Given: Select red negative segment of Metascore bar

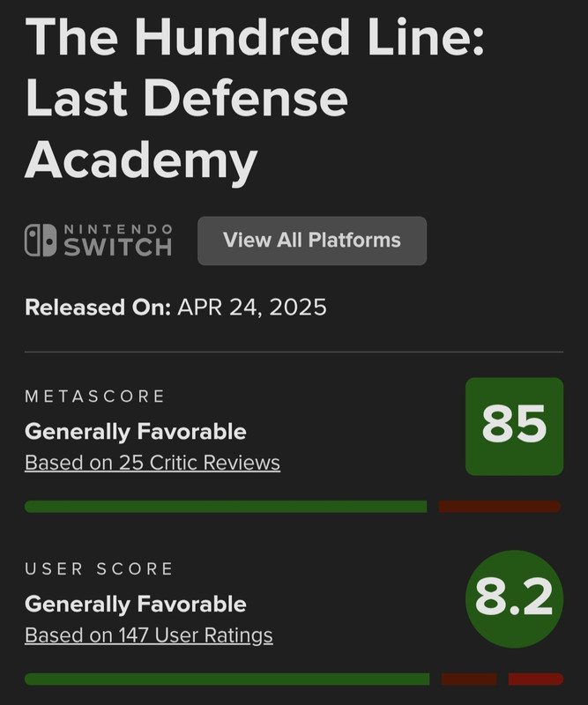Looking at the screenshot, I should [499, 506].
